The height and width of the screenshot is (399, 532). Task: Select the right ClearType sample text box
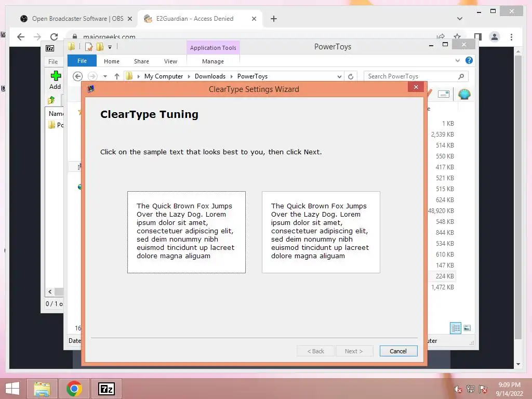pos(321,232)
